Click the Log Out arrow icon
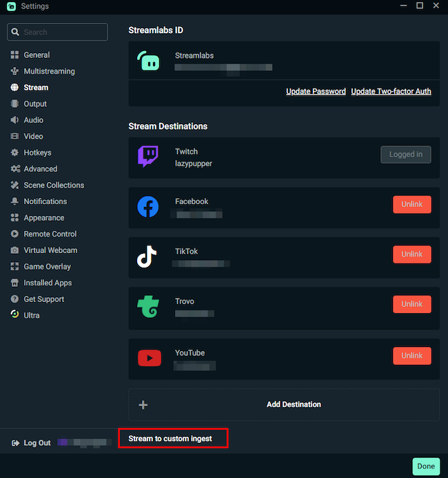The height and width of the screenshot is (478, 448). point(15,443)
